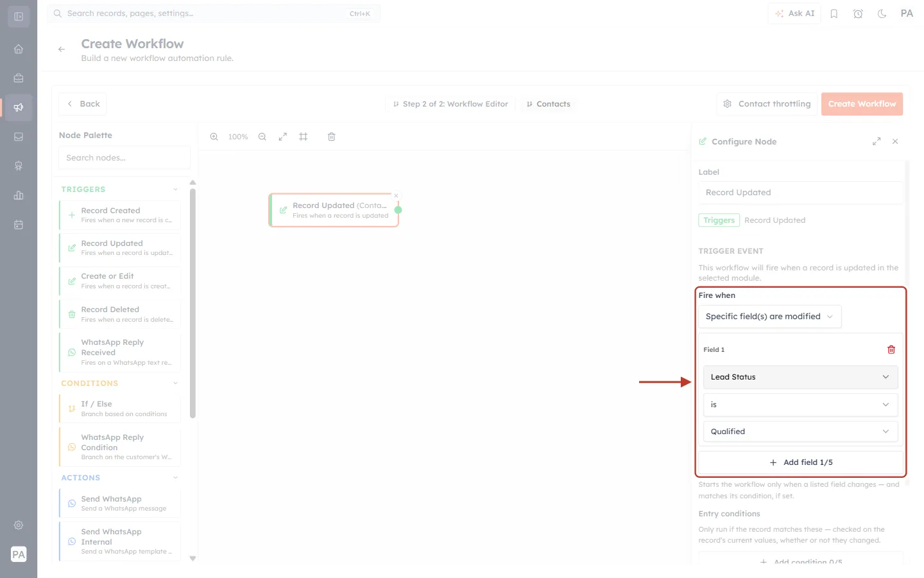Select the Create or Edit trigger node
Screen dimensions: 924x578
120,281
